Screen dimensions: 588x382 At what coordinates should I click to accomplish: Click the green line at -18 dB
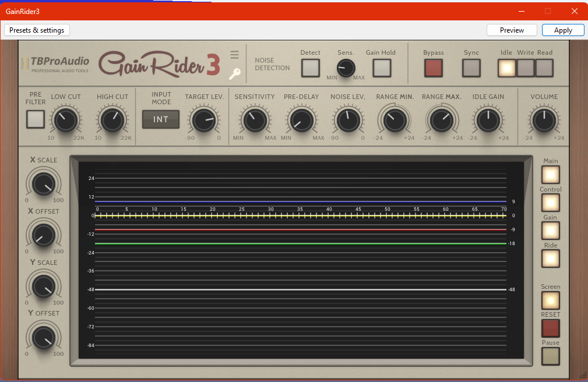[x=300, y=243]
